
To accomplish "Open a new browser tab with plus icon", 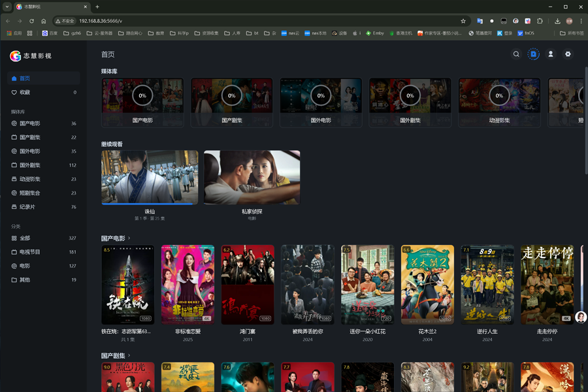I will pos(97,7).
